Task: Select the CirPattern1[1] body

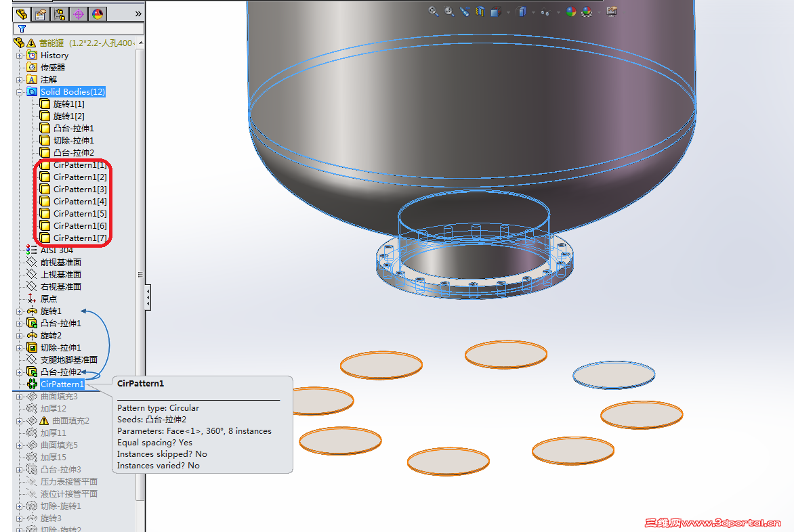Action: click(80, 165)
